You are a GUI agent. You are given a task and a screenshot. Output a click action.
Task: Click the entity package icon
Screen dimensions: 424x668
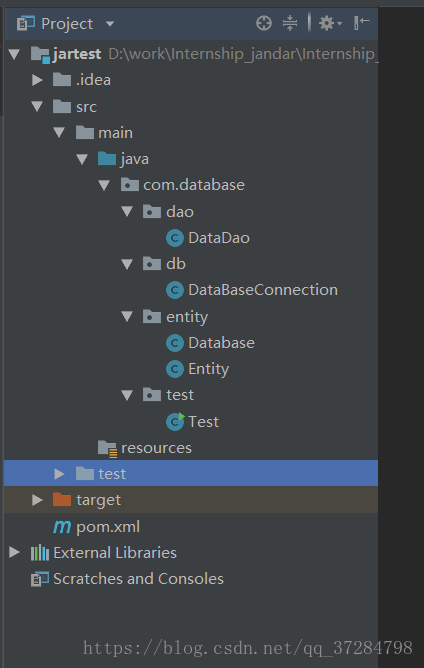(x=152, y=317)
